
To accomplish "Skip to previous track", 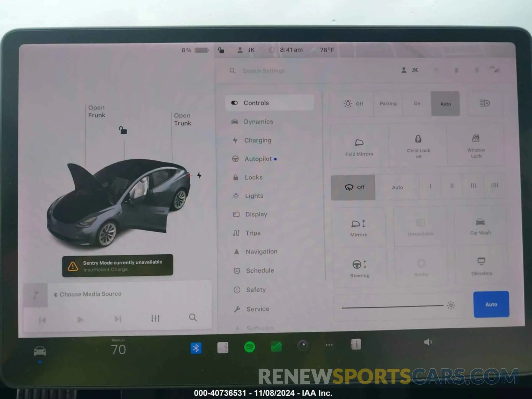I will pyautogui.click(x=42, y=320).
